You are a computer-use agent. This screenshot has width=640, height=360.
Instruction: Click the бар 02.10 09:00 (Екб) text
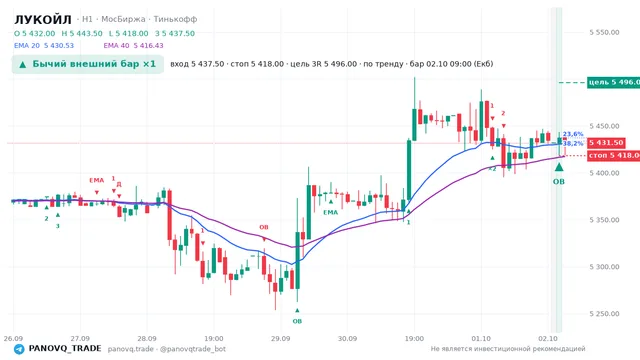pyautogui.click(x=451, y=64)
